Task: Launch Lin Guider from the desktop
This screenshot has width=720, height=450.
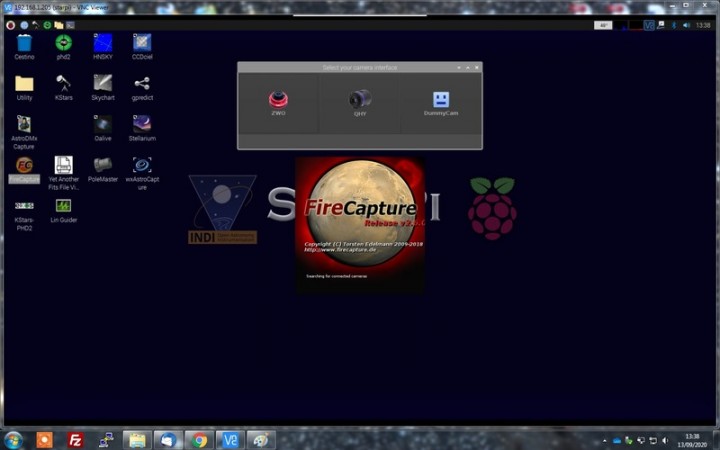Action: [x=63, y=206]
